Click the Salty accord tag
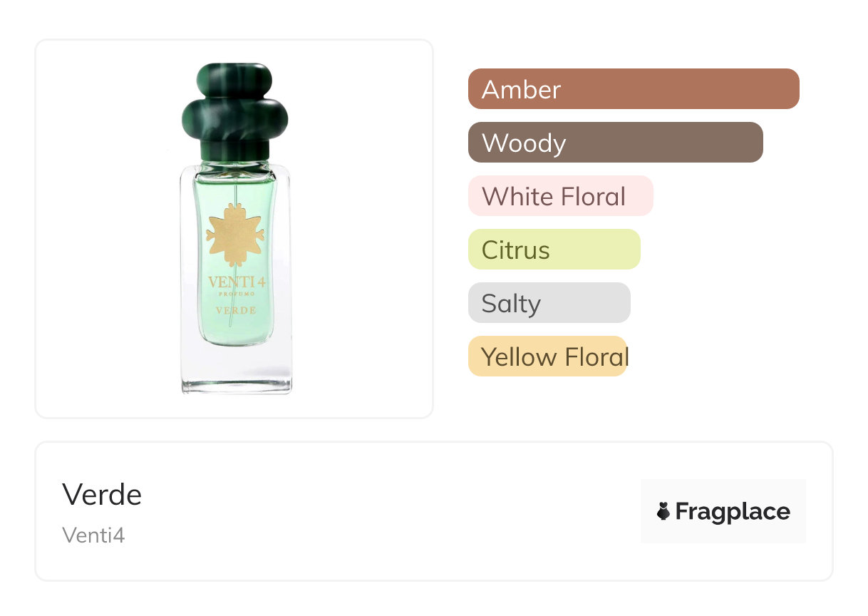868x616 pixels. [549, 303]
